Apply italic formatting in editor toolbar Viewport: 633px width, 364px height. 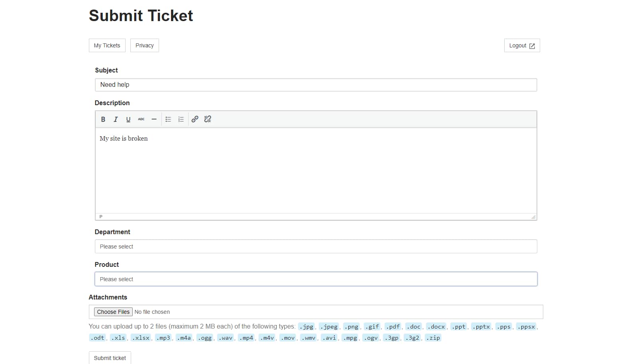coord(116,119)
